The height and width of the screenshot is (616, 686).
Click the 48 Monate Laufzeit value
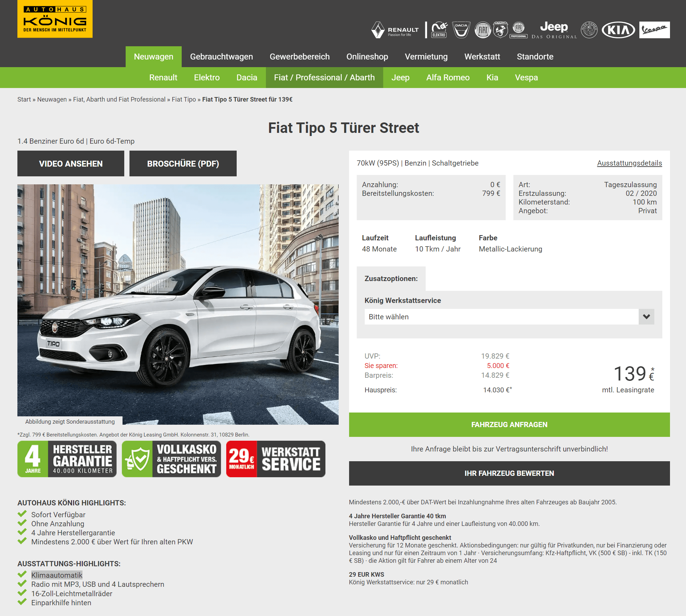pos(379,249)
